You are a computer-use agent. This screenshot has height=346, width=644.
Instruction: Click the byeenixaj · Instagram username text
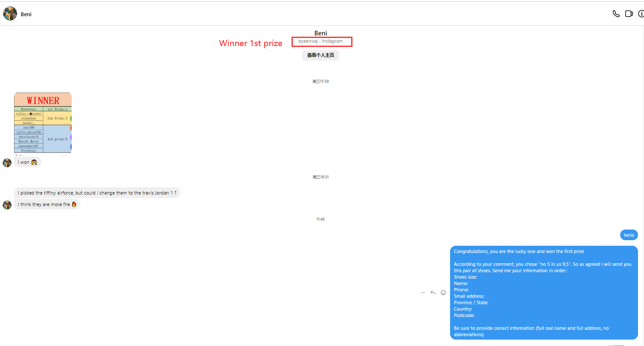click(x=321, y=41)
